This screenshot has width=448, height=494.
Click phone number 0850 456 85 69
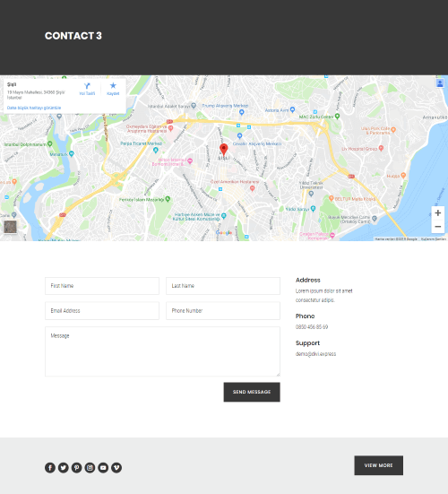click(312, 327)
